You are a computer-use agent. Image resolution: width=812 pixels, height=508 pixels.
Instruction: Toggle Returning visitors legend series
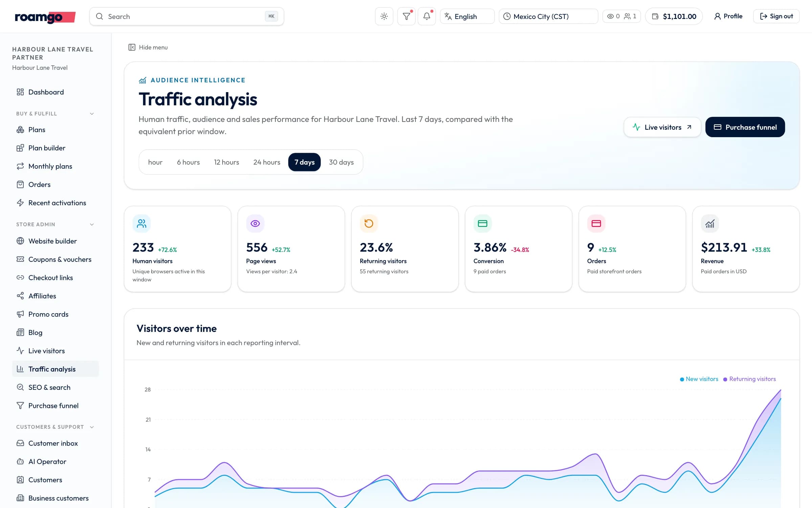pos(749,379)
